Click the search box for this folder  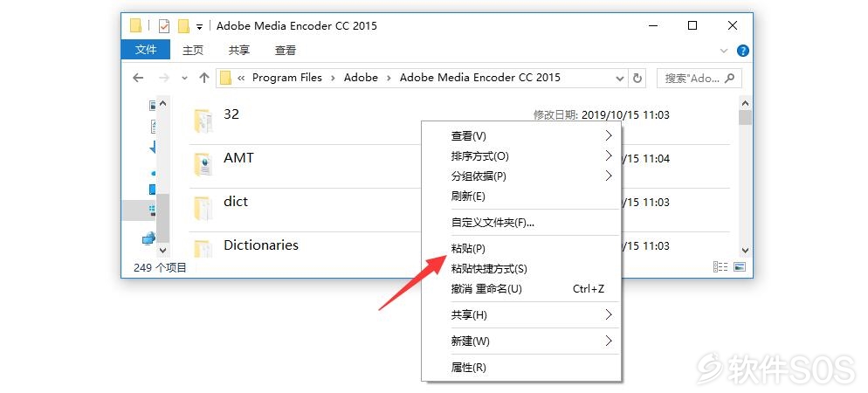tap(699, 78)
